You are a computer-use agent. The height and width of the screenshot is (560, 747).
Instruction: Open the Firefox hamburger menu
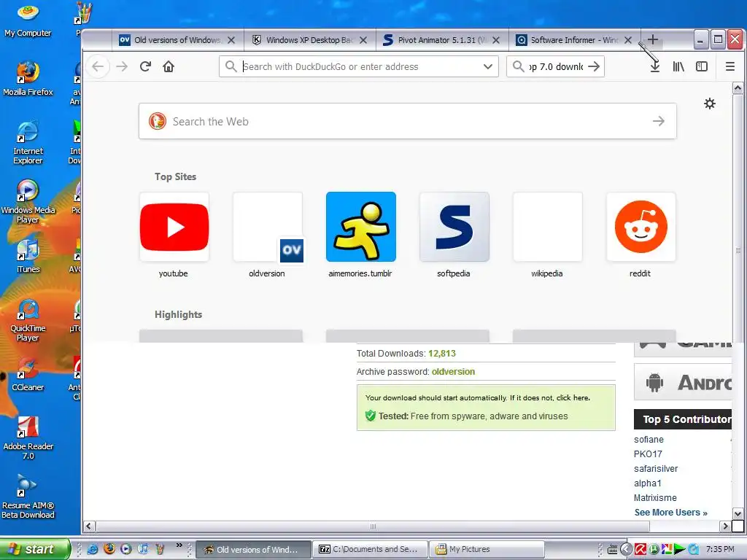click(729, 66)
